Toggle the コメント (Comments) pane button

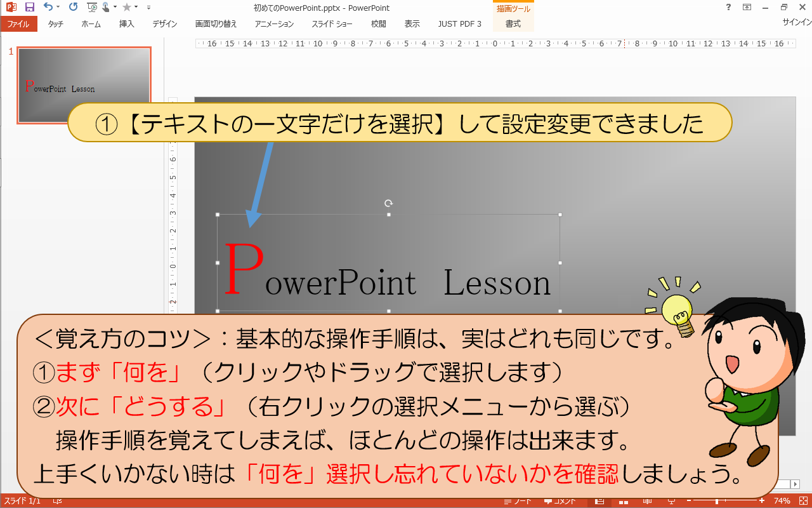[x=560, y=501]
